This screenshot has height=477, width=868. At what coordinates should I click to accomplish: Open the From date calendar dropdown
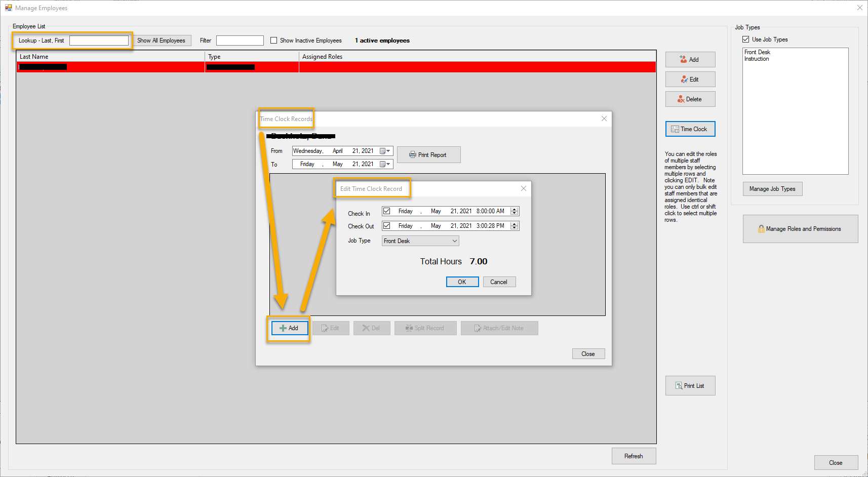[385, 151]
